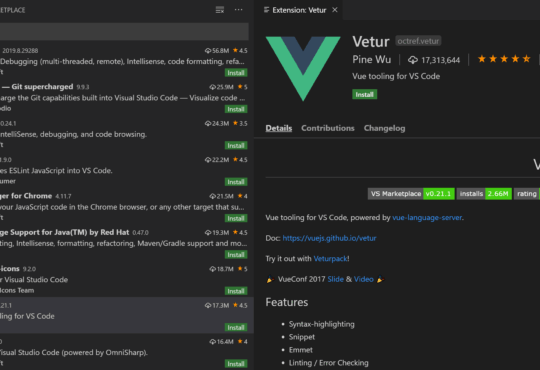Click the Vetur download count cloud icon

click(x=413, y=60)
